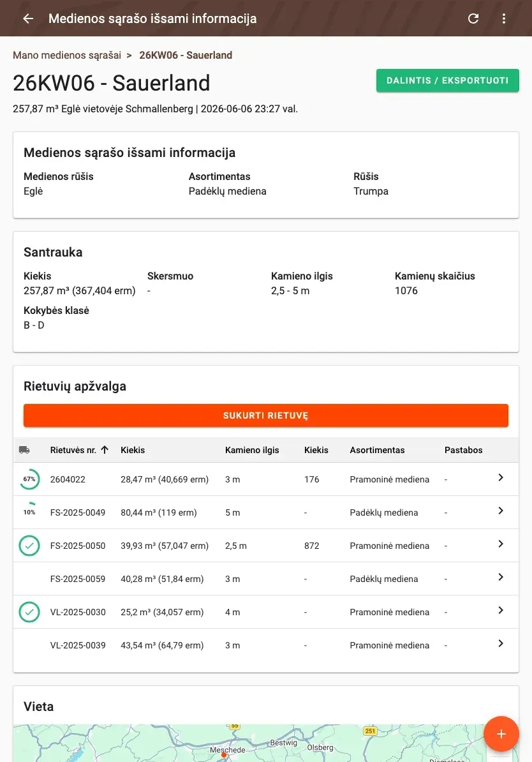Go to Mano medienos sąrašai breadcrumb
The height and width of the screenshot is (762, 532).
pos(67,55)
